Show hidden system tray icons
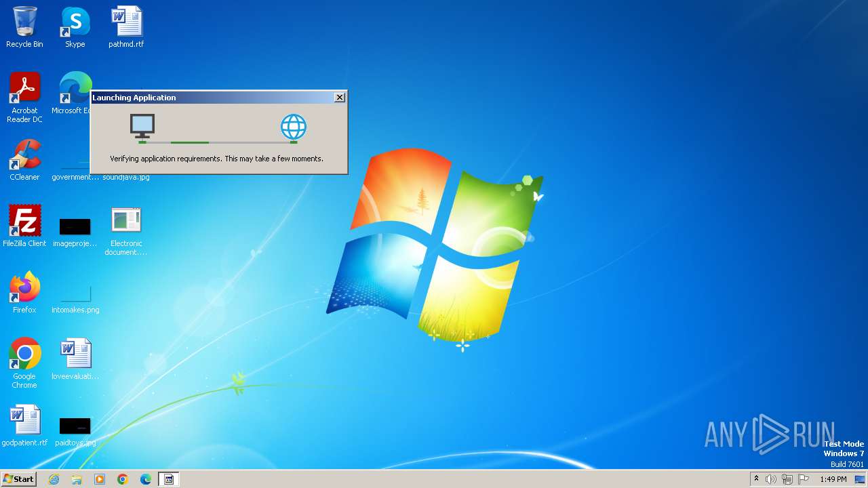The height and width of the screenshot is (488, 868). coord(757,479)
